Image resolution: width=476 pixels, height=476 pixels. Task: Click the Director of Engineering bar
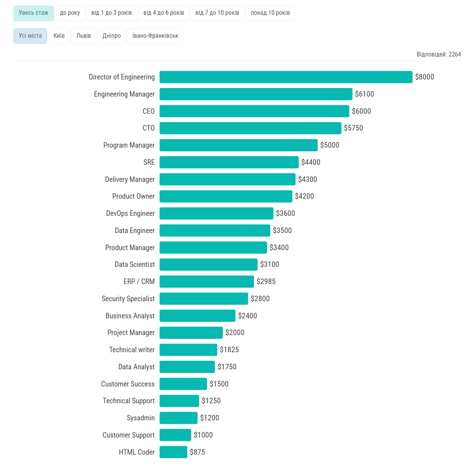[286, 77]
